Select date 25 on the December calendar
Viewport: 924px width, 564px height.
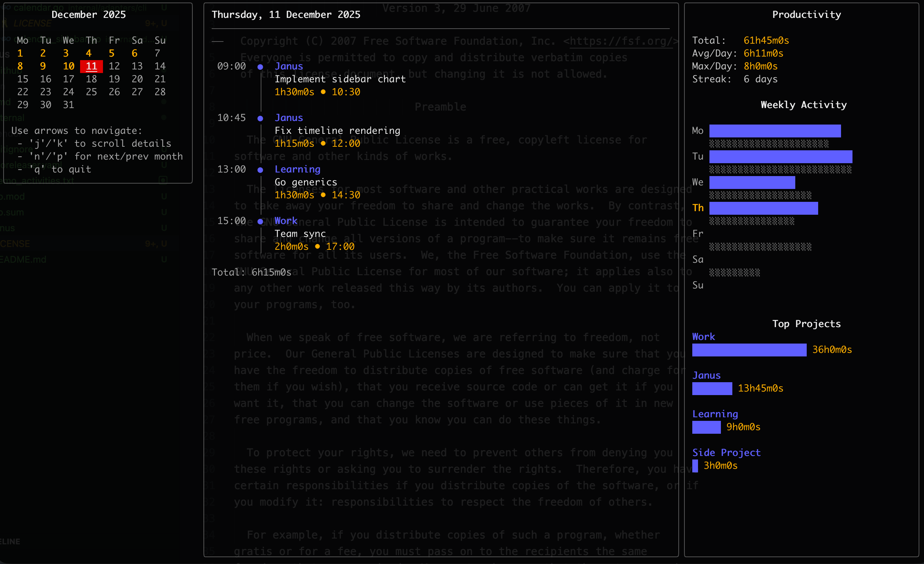coord(91,92)
